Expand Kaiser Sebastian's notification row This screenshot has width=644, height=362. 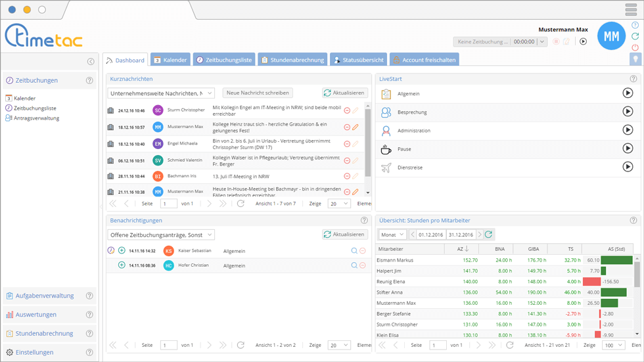pyautogui.click(x=122, y=250)
